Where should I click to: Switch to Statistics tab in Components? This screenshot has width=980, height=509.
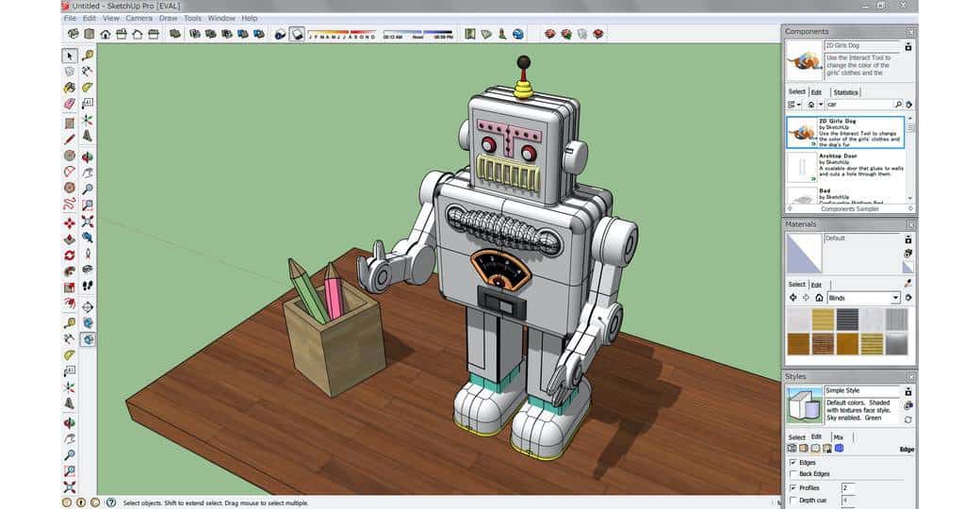(845, 92)
